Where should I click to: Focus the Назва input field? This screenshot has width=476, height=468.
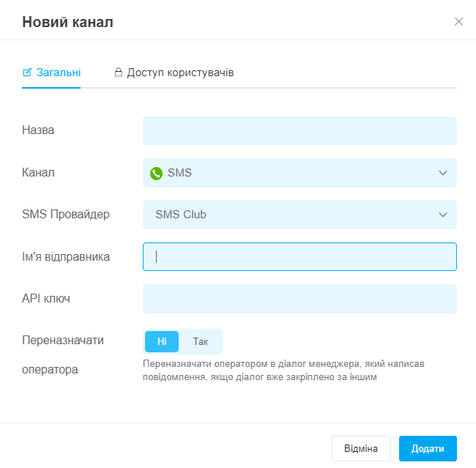tap(300, 130)
